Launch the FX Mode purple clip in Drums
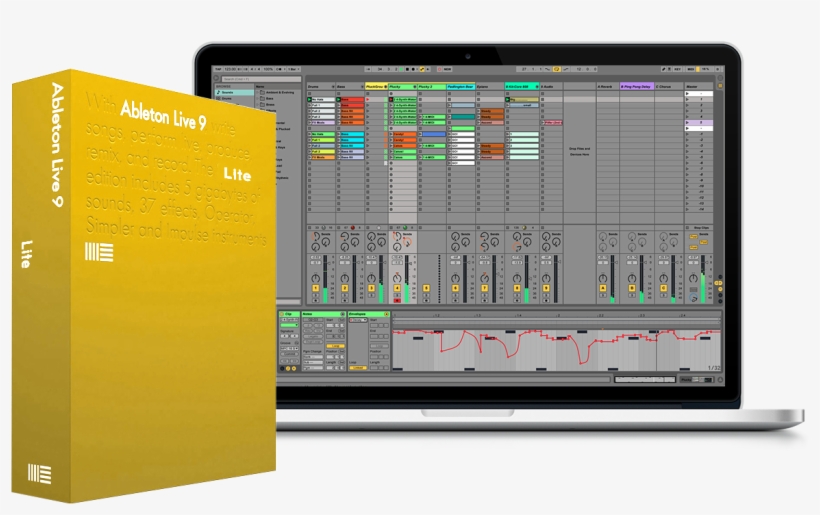Screen dimensions: 820x515 (x=309, y=122)
